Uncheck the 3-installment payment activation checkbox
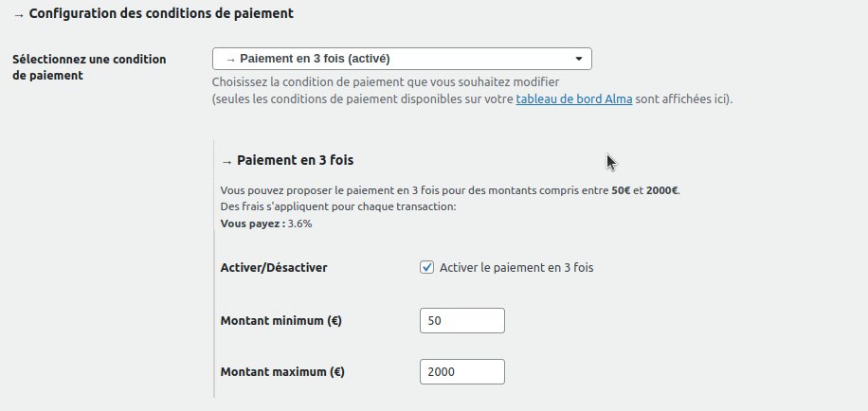The image size is (868, 411). coord(426,268)
